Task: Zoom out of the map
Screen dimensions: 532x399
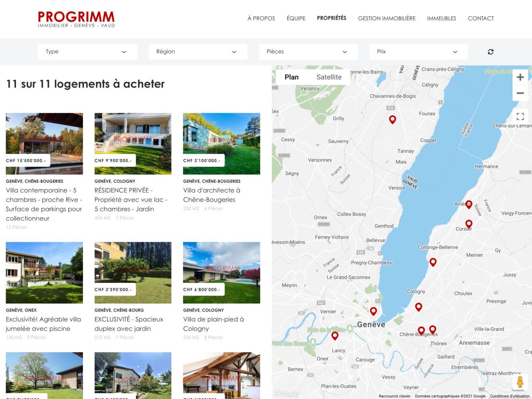Action: [x=520, y=93]
